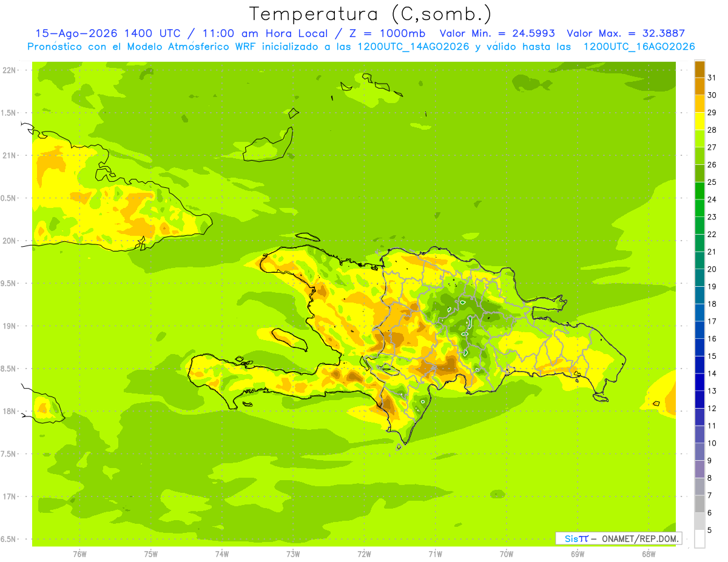Pick the swatch between 12 and 13
Image resolution: width=728 pixels, height=562 pixels.
pos(699,400)
